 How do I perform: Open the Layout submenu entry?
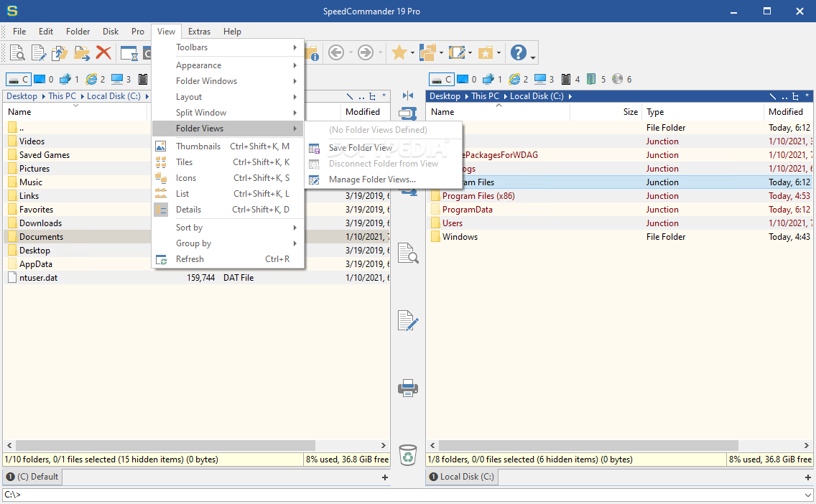pyautogui.click(x=228, y=97)
